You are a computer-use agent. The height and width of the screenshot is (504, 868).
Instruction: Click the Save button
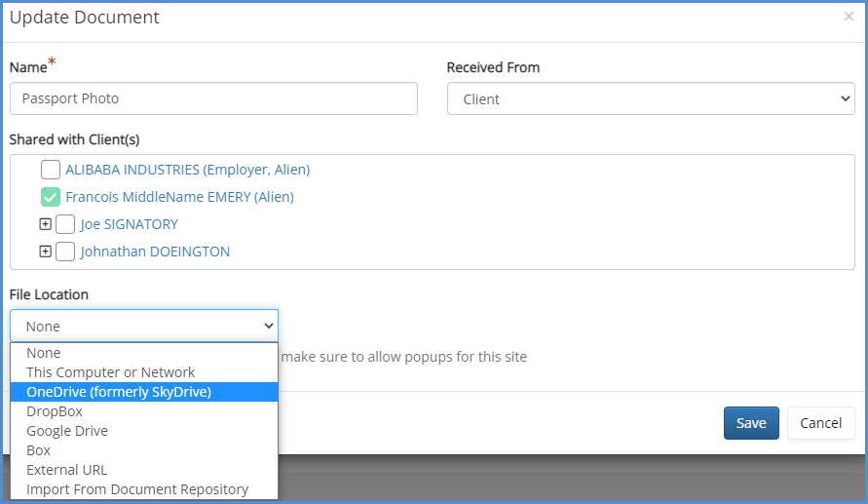point(750,423)
